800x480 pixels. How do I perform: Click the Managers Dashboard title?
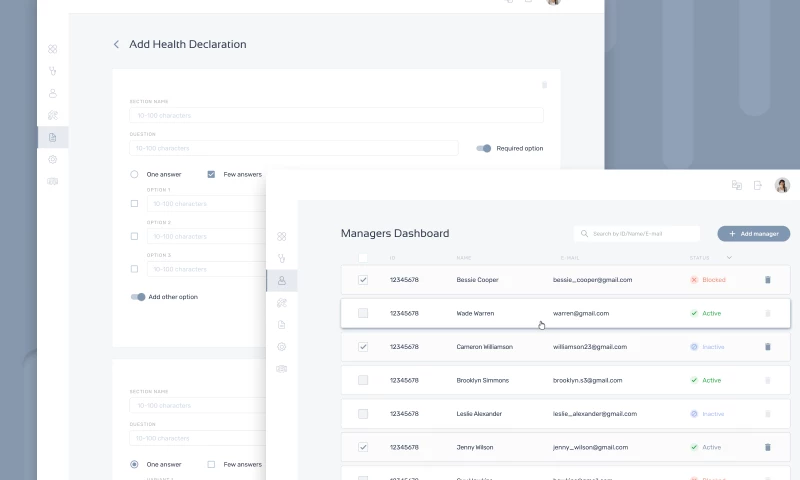(x=395, y=233)
